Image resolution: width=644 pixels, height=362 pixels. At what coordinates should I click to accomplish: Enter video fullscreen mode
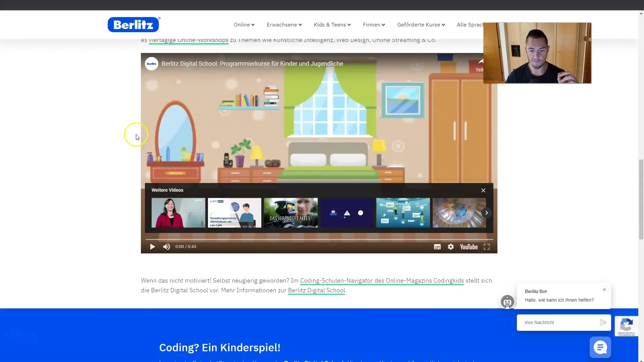[487, 247]
